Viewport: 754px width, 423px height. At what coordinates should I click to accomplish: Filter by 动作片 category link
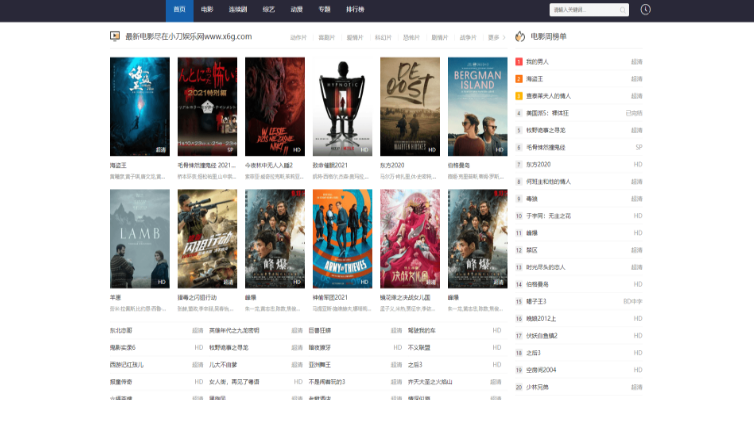click(297, 37)
